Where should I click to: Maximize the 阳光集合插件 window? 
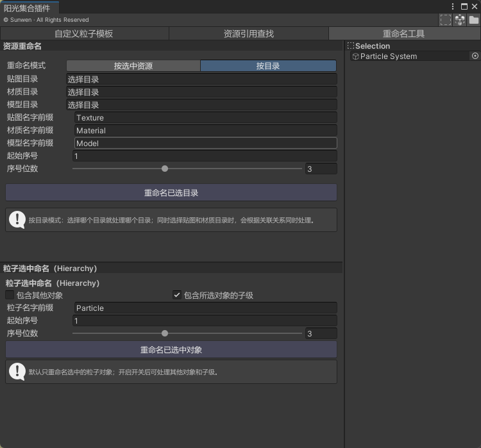464,6
